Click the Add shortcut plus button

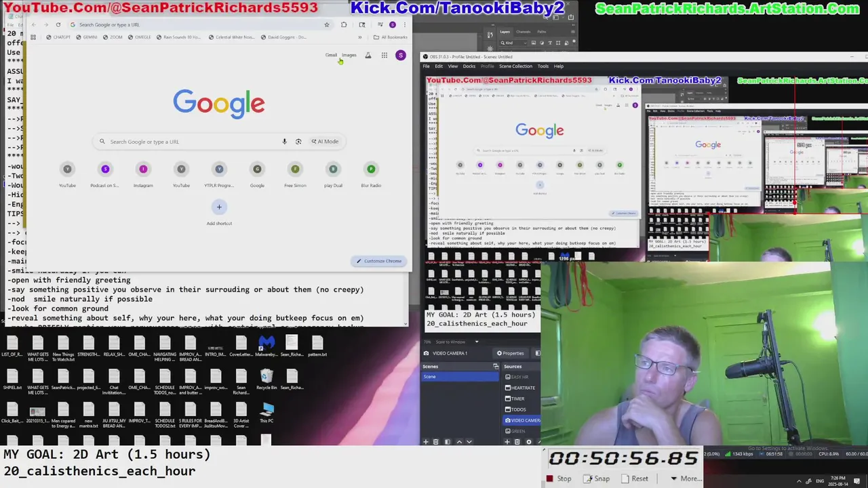(x=219, y=207)
